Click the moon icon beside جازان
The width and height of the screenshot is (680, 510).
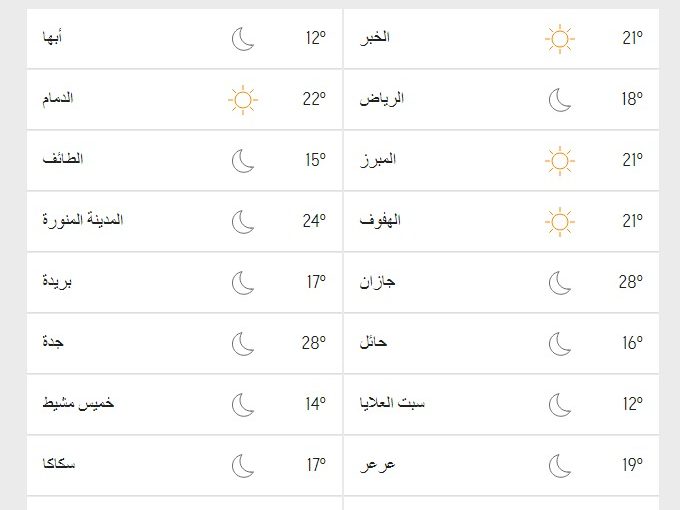tap(559, 282)
